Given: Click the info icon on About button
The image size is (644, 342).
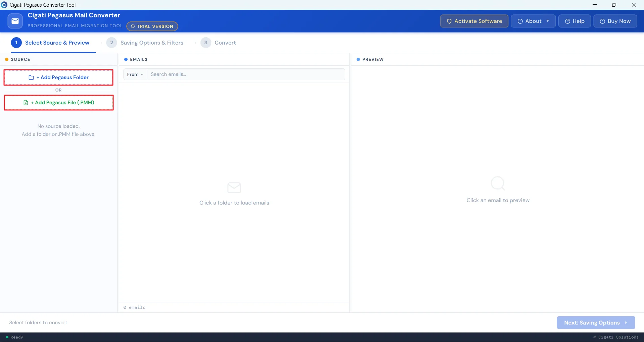Looking at the screenshot, I should point(520,21).
